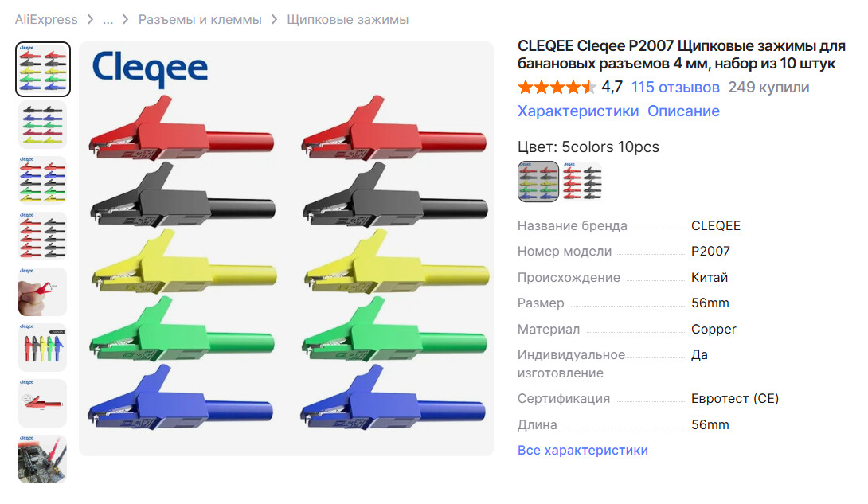Show thumbnail of clip on circuit board

[43, 459]
